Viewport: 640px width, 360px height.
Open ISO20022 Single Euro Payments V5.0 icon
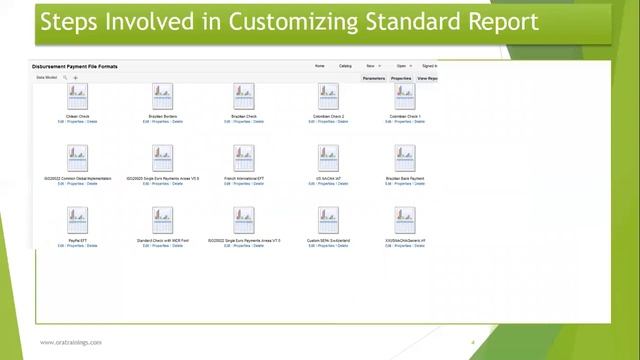tap(162, 158)
